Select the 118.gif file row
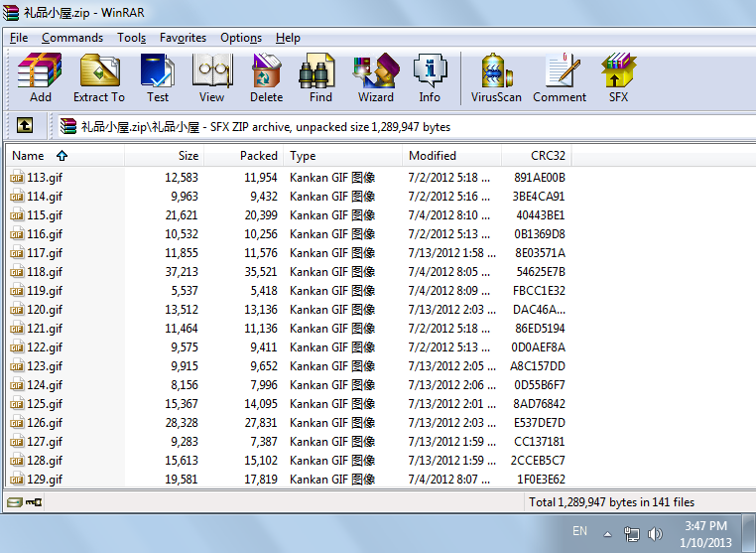Screen dimensions: 756x553 point(45,272)
